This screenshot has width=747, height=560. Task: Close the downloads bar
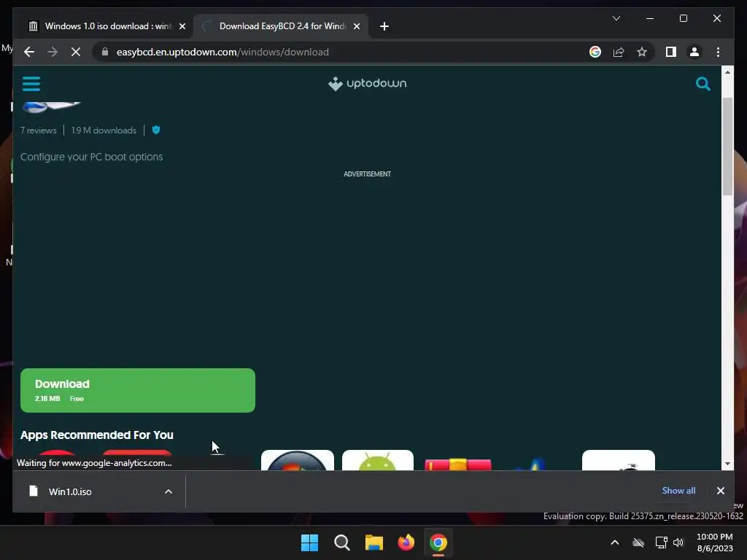pyautogui.click(x=720, y=491)
